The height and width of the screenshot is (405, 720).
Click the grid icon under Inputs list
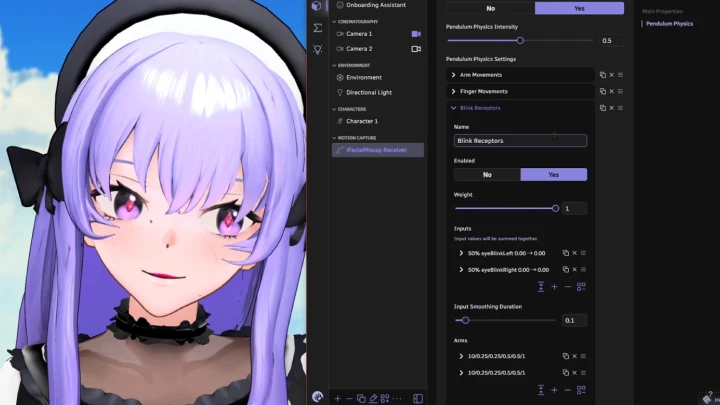[x=581, y=287]
